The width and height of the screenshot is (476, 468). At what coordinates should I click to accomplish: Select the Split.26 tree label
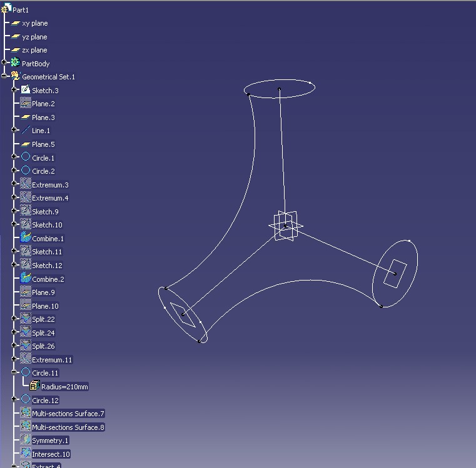coord(43,346)
